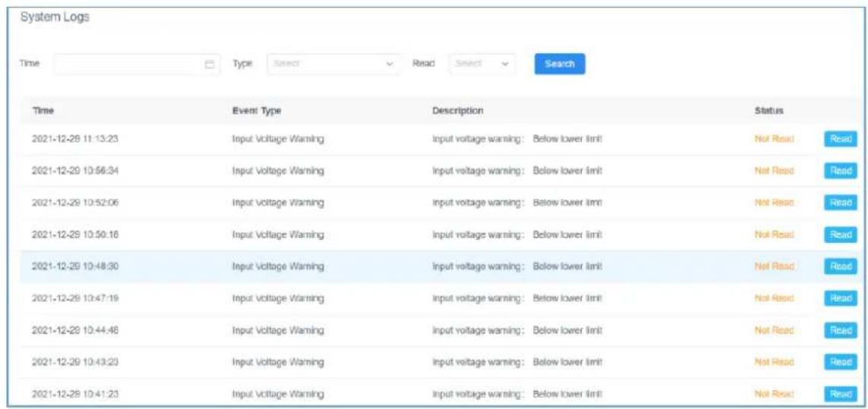This screenshot has width=868, height=409.
Task: Select timestamp 2021-12-29 10:43:23
Action: click(75, 362)
